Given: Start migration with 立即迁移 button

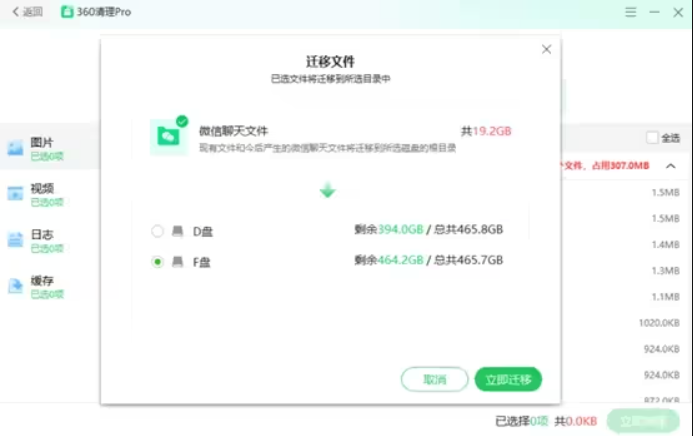Looking at the screenshot, I should click(x=508, y=379).
